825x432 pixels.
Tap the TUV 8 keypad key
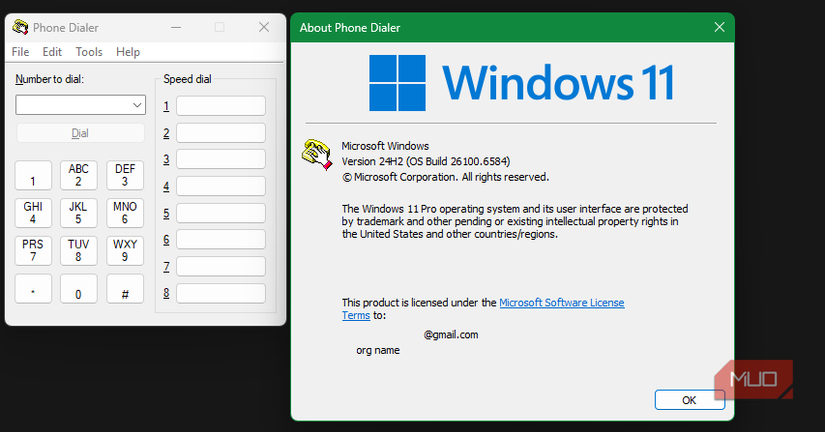[x=78, y=250]
